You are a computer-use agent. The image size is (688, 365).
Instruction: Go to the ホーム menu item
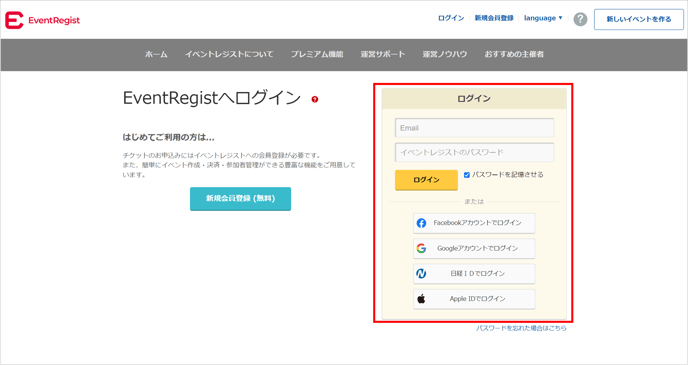pos(156,54)
